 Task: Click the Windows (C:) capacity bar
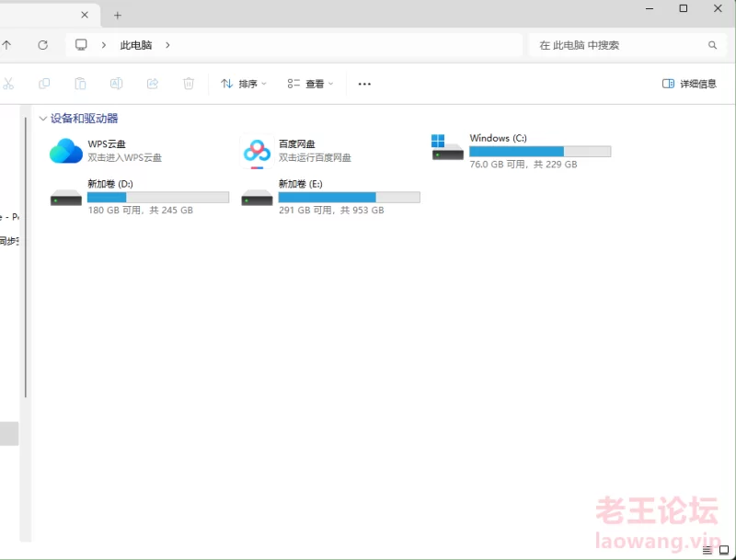click(540, 151)
